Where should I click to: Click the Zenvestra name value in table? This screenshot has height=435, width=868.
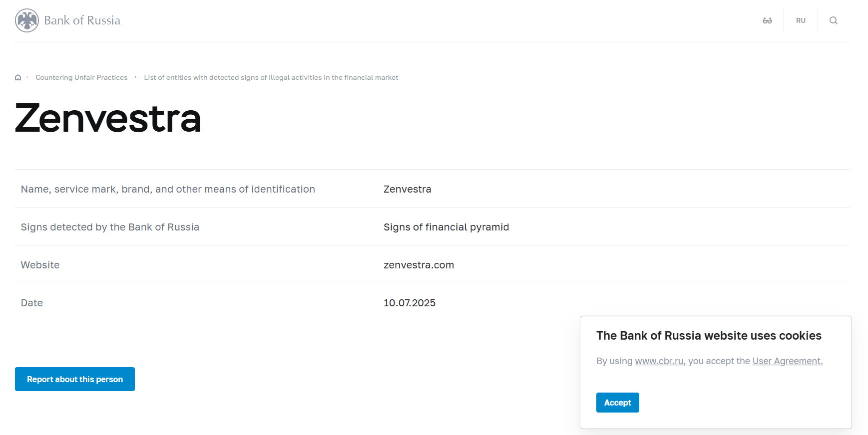tap(407, 189)
